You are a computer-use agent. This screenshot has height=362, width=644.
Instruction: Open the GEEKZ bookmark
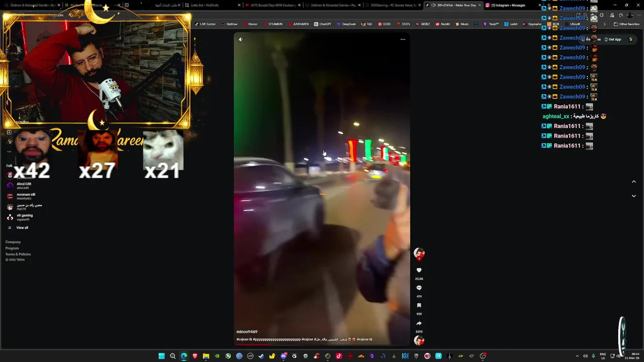pos(423,24)
